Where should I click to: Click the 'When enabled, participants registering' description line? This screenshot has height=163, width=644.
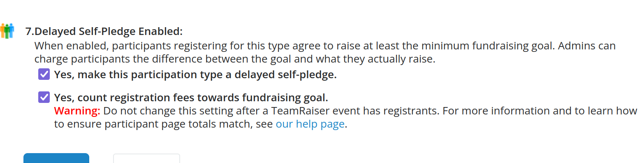[325, 46]
